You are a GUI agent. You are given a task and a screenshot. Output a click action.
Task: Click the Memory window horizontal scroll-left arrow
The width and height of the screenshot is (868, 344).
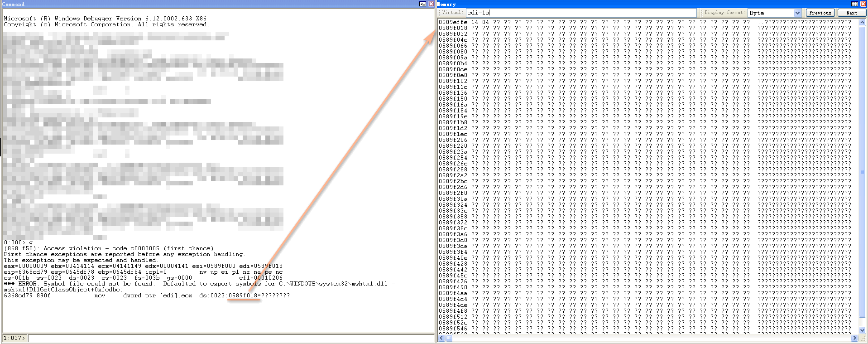[441, 338]
